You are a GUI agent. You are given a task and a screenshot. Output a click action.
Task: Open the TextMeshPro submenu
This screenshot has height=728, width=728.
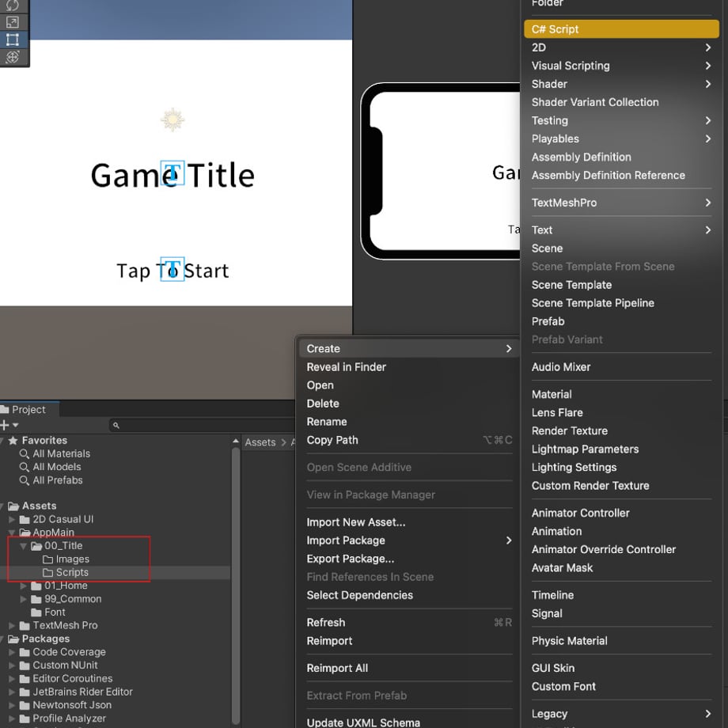click(x=621, y=203)
